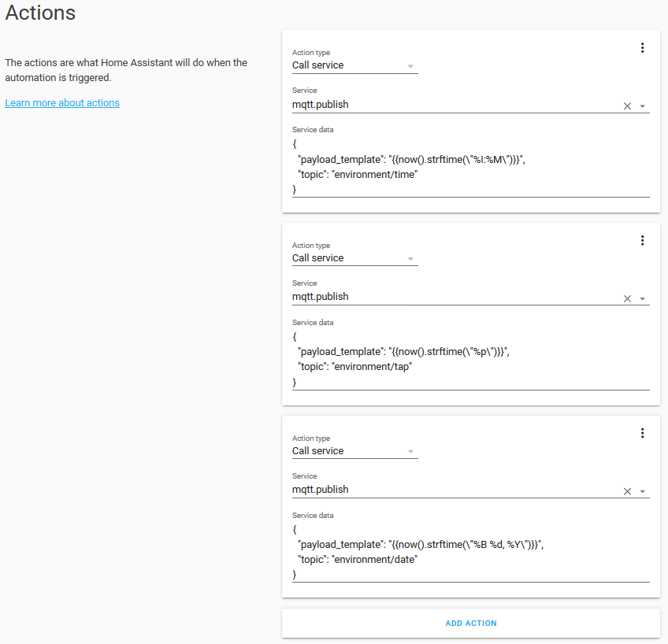
Task: Open the three-dot menu on the environment/tap action
Action: tap(642, 240)
